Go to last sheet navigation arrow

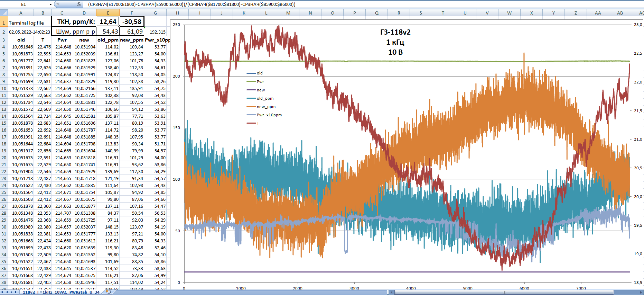coord(16,292)
